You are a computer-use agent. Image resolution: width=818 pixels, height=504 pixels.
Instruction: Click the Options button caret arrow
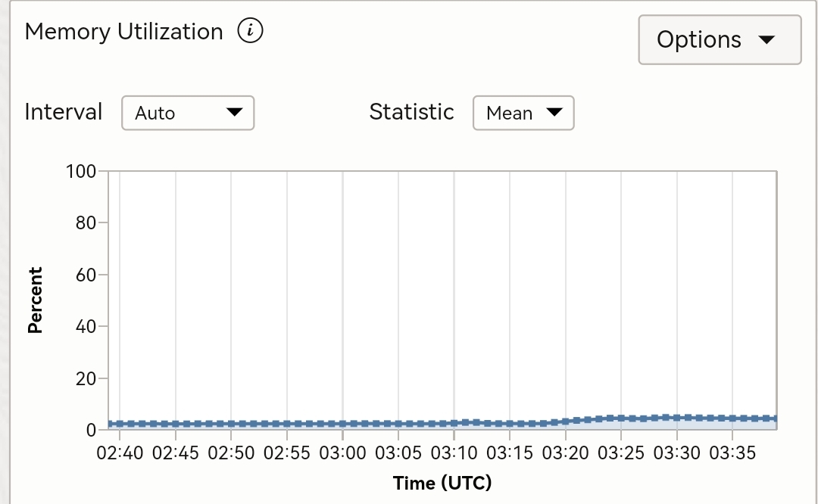766,40
